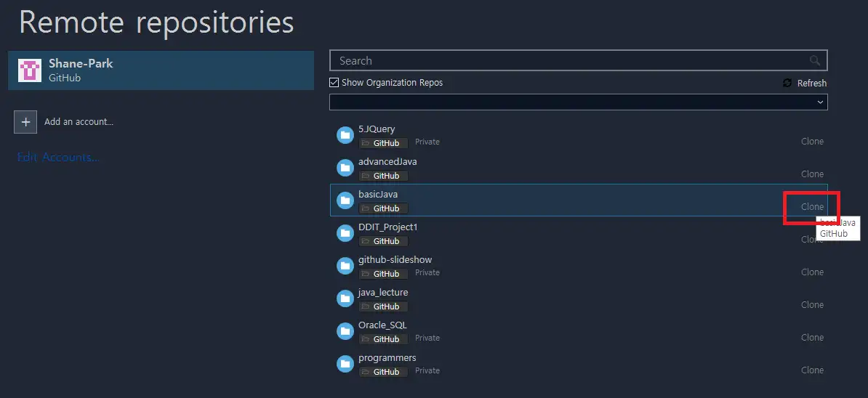868x398 pixels.
Task: Uncheck Show Organization Repos checkbox
Action: coord(334,82)
